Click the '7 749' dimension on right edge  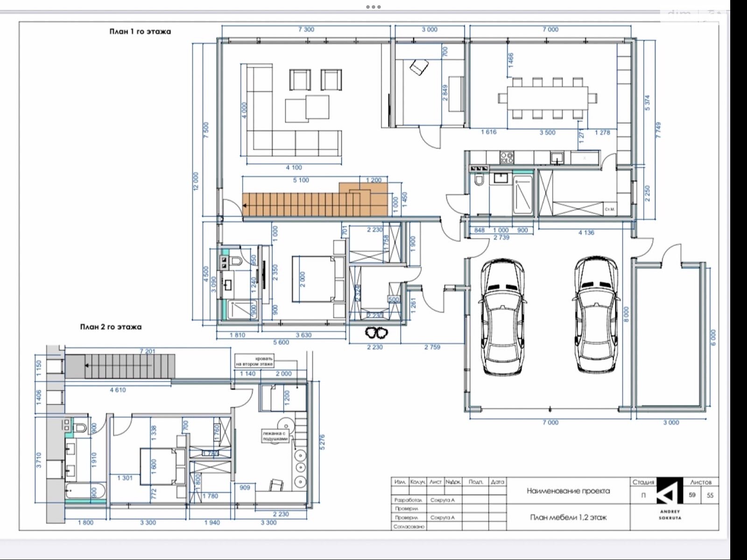point(658,130)
